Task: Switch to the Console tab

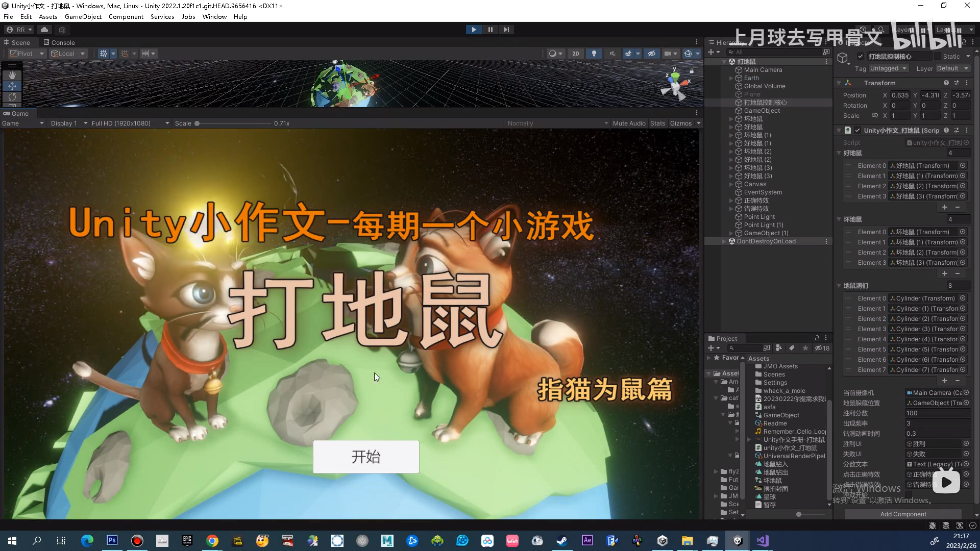Action: pos(59,43)
